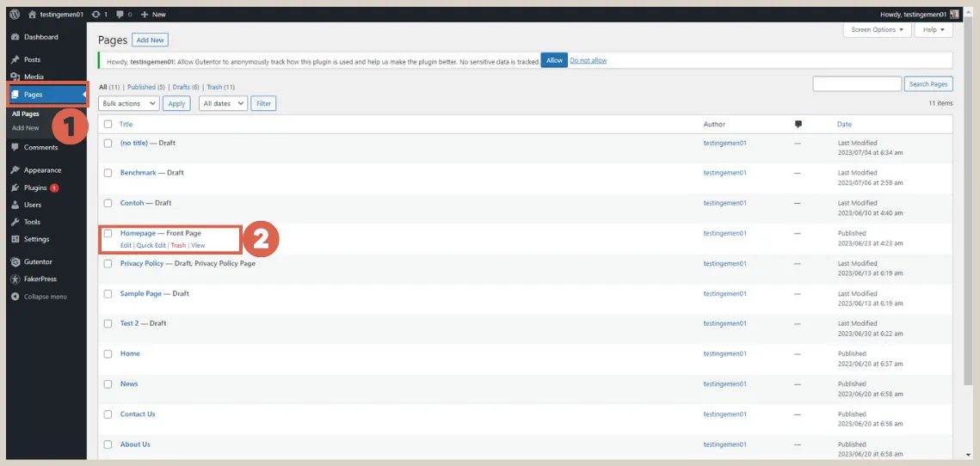Check the Privacy Policy row checkbox
Screen dimensions: 980x466
[108, 264]
